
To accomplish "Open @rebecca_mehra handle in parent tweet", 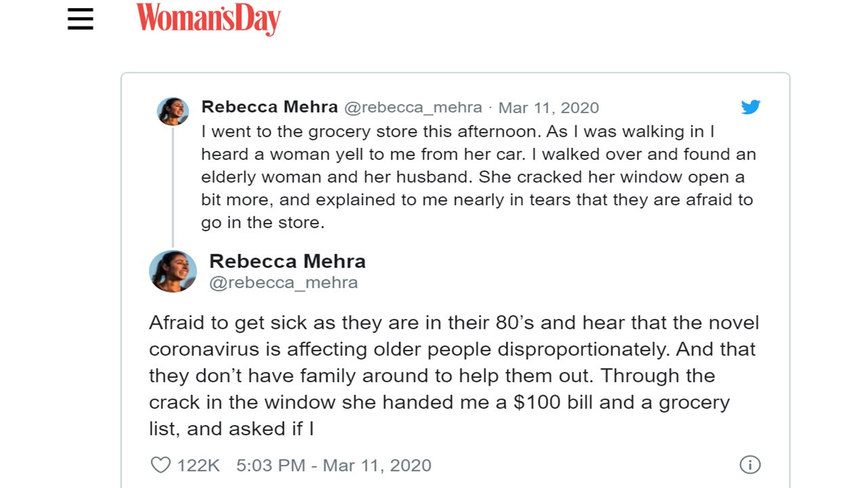I will [x=413, y=108].
